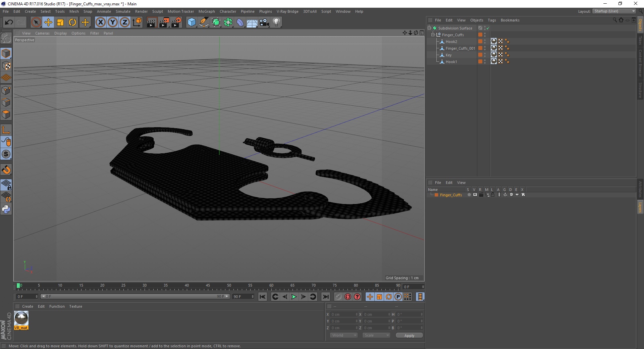Image resolution: width=644 pixels, height=349 pixels.
Task: Open the Startup (User) layout dropdown
Action: coord(614,11)
